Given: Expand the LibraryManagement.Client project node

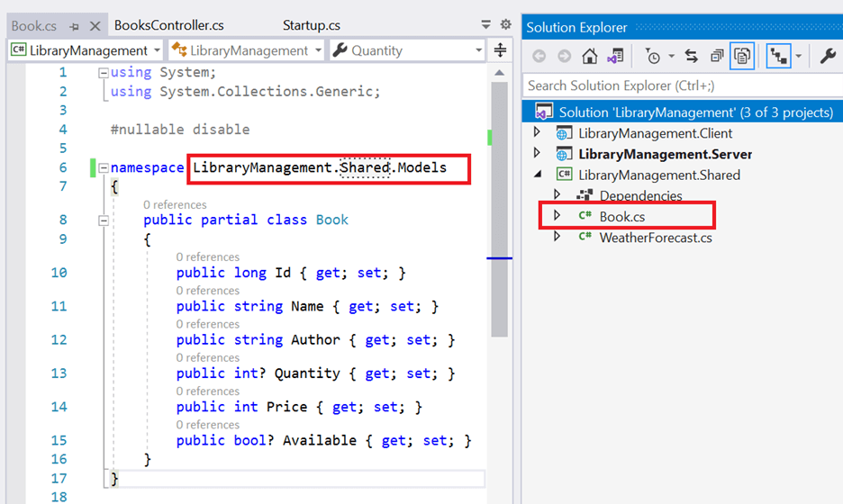Looking at the screenshot, I should tap(538, 133).
